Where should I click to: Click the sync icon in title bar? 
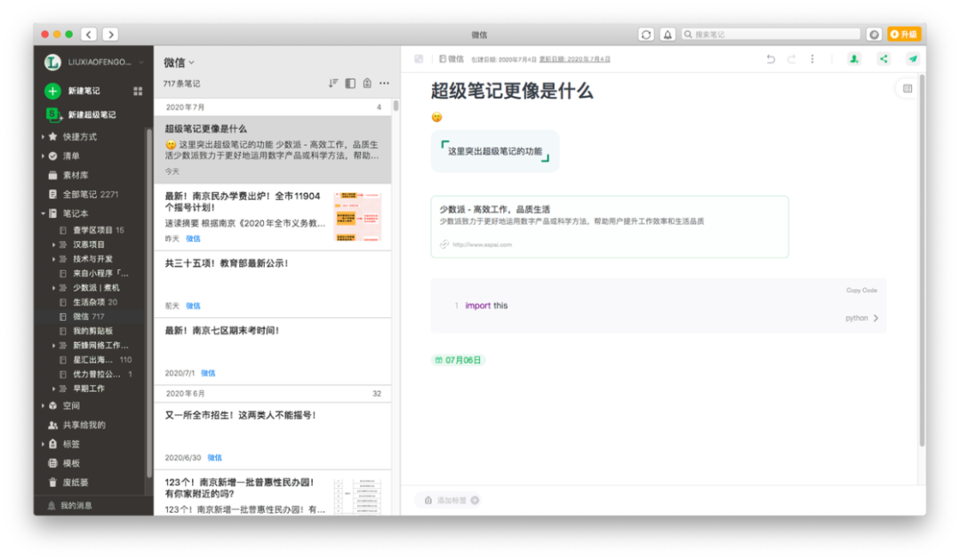coord(646,34)
